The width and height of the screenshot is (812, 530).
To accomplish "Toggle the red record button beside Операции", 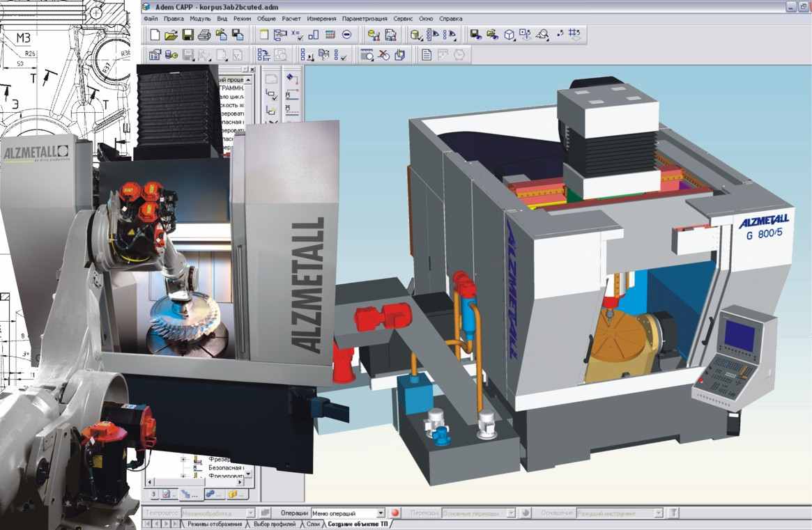I will click(395, 513).
